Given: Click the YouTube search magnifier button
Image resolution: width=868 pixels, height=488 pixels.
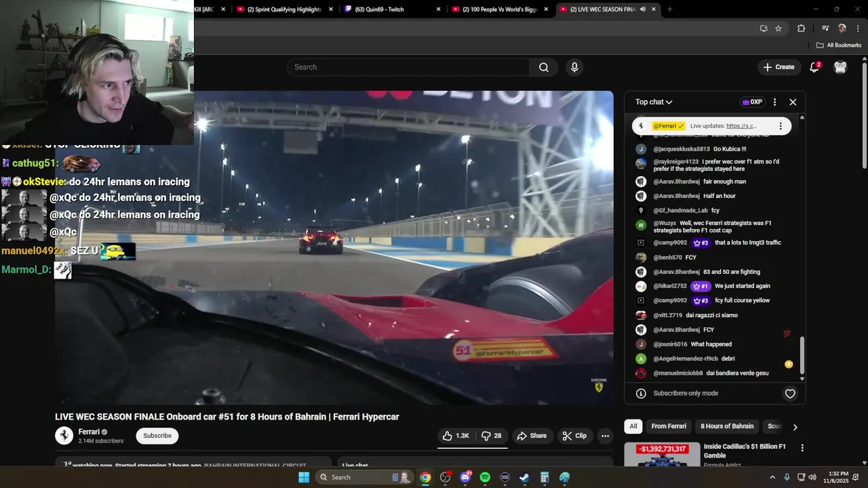Looking at the screenshot, I should pyautogui.click(x=544, y=67).
